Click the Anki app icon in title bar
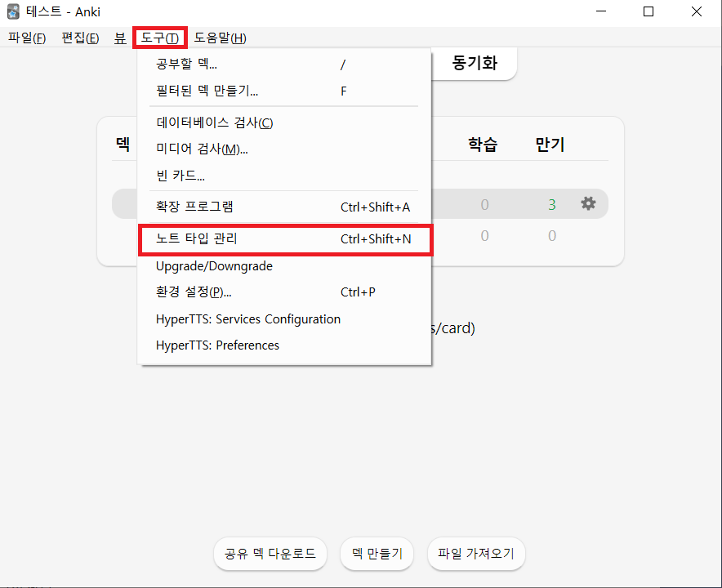 tap(13, 11)
